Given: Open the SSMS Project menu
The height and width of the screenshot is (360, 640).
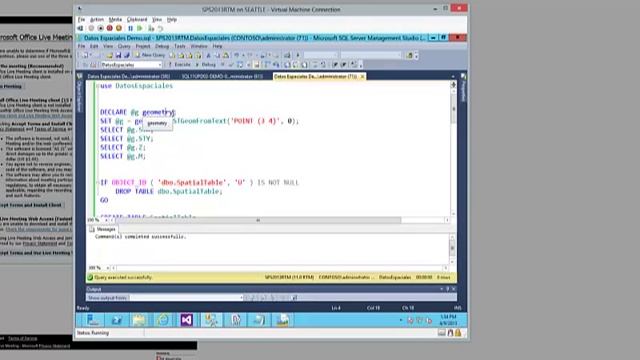Looking at the screenshot, I should pyautogui.click(x=143, y=46).
